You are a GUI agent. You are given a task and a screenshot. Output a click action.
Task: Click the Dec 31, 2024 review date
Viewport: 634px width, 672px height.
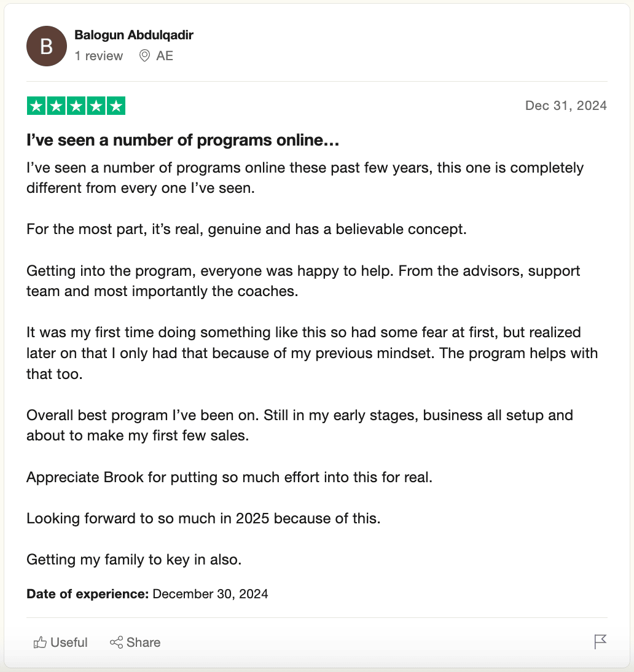[x=566, y=106]
